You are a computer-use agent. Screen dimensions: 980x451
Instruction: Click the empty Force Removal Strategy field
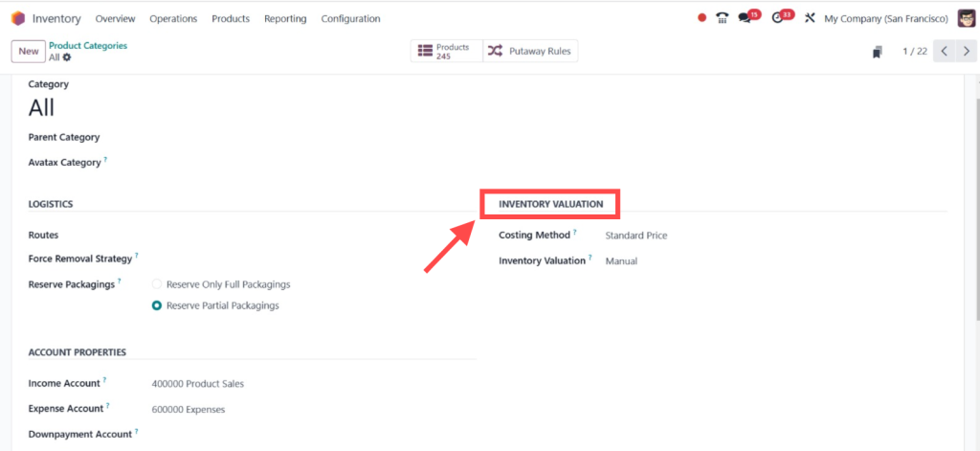[x=314, y=259]
